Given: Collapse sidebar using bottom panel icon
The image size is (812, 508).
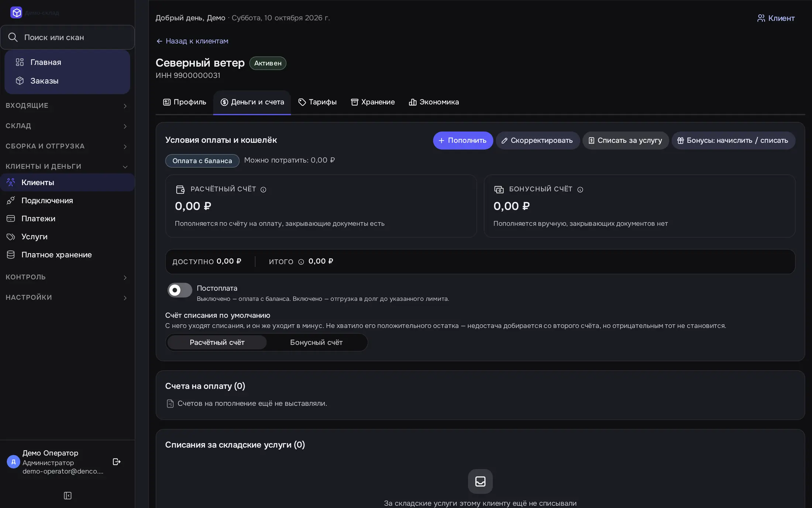Looking at the screenshot, I should point(68,495).
